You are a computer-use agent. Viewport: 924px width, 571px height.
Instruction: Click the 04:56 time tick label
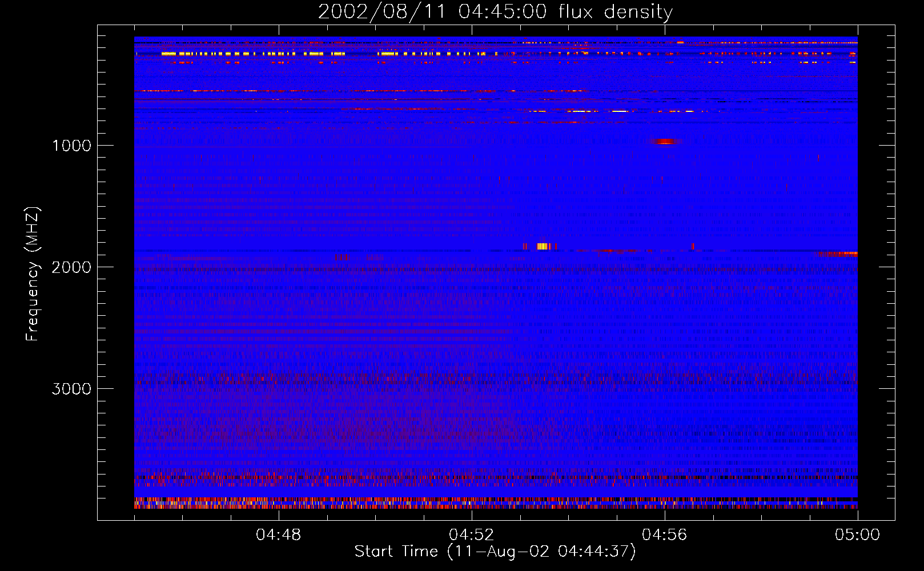tap(665, 534)
